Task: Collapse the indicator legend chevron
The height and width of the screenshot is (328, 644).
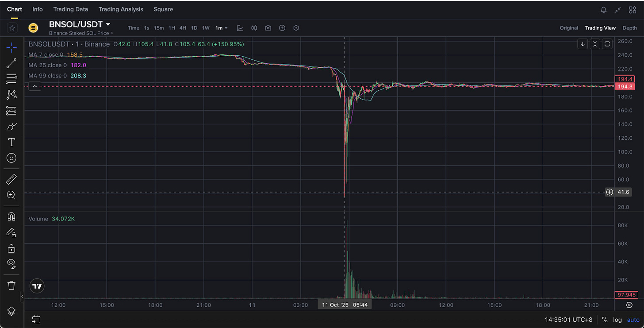Action: (x=35, y=86)
